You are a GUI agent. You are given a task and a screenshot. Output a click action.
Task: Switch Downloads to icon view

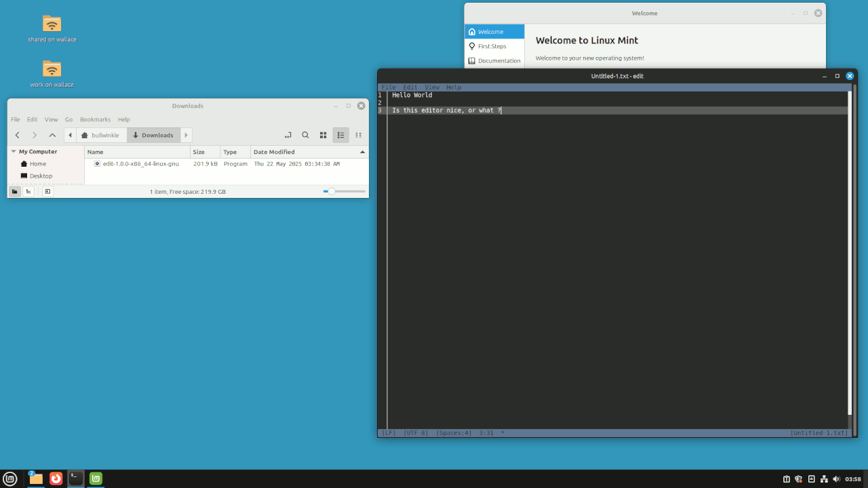point(323,135)
